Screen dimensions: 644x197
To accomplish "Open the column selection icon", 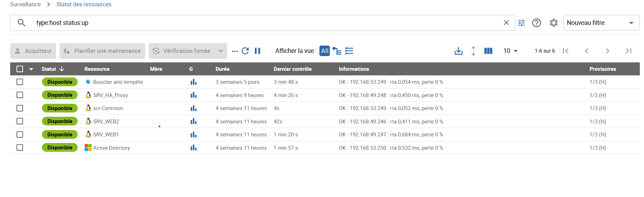I will [x=488, y=51].
